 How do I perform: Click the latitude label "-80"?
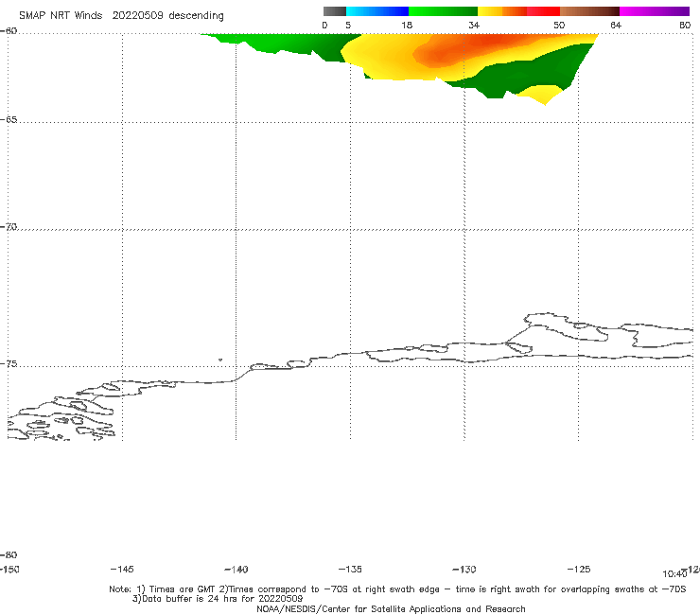[x=9, y=554]
